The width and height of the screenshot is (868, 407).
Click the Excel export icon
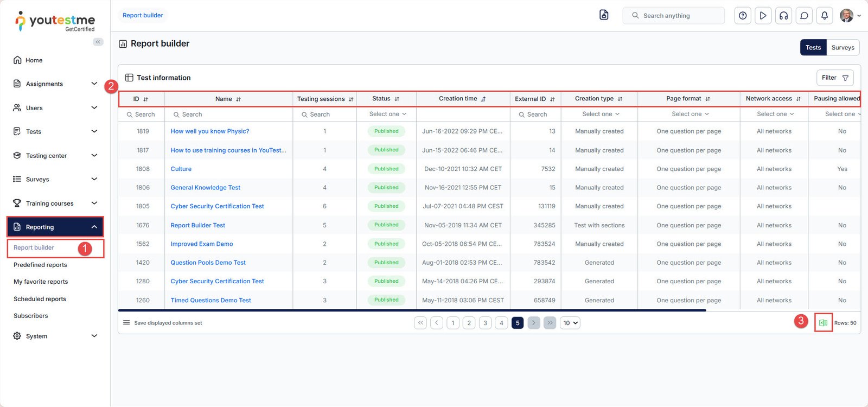823,323
